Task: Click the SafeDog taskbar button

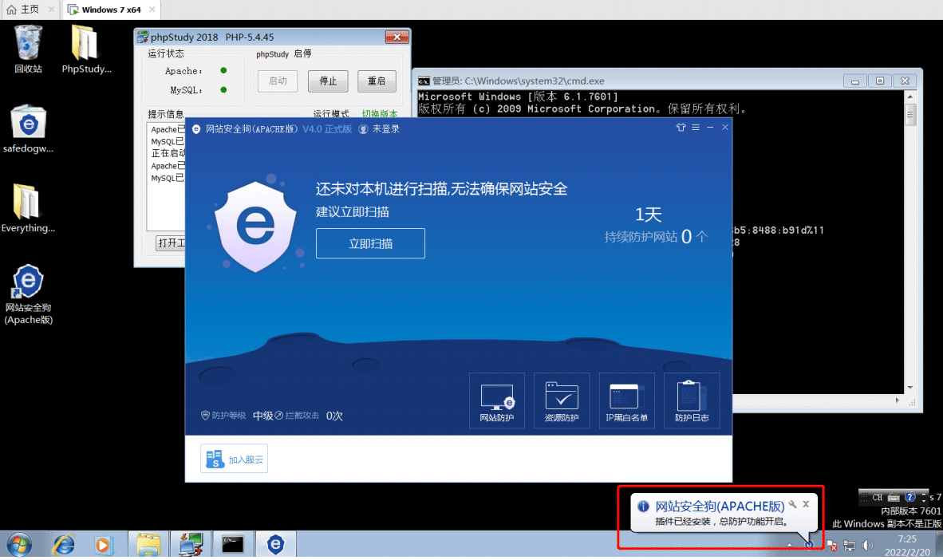Action: click(x=275, y=544)
